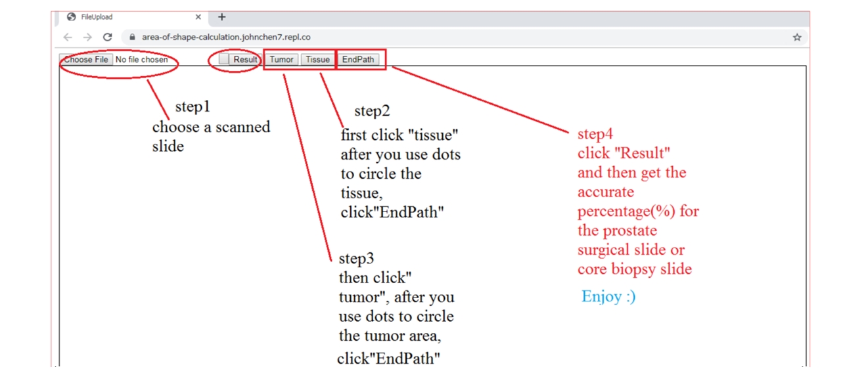Click the "Enjoy :)" blue text
Viewport: 868px width, 377px height.
608,296
